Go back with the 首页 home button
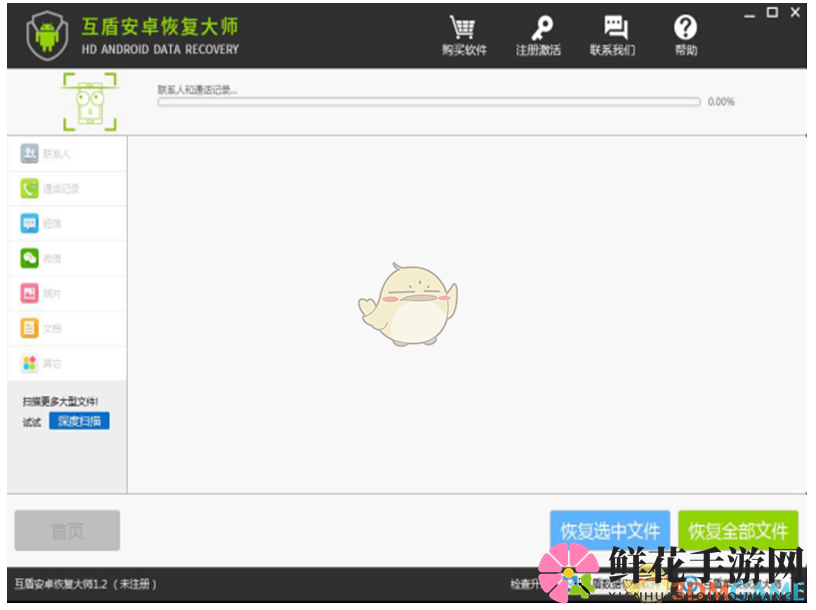Image resolution: width=816 pixels, height=610 pixels. (x=67, y=530)
